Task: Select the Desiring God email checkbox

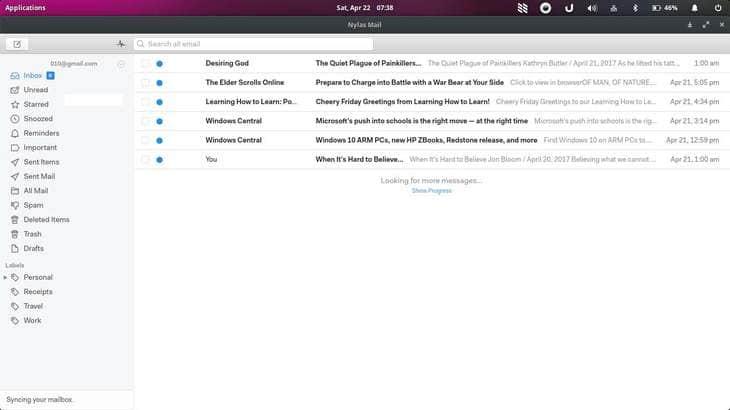Action: (145, 63)
